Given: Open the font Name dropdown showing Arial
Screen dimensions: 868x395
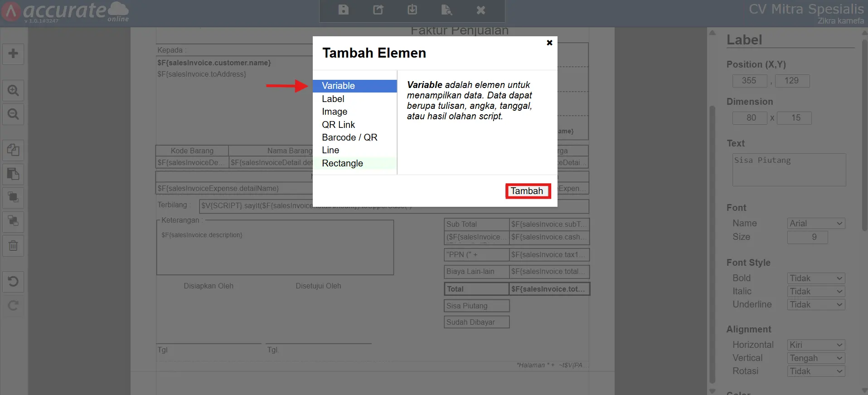Looking at the screenshot, I should [x=816, y=224].
